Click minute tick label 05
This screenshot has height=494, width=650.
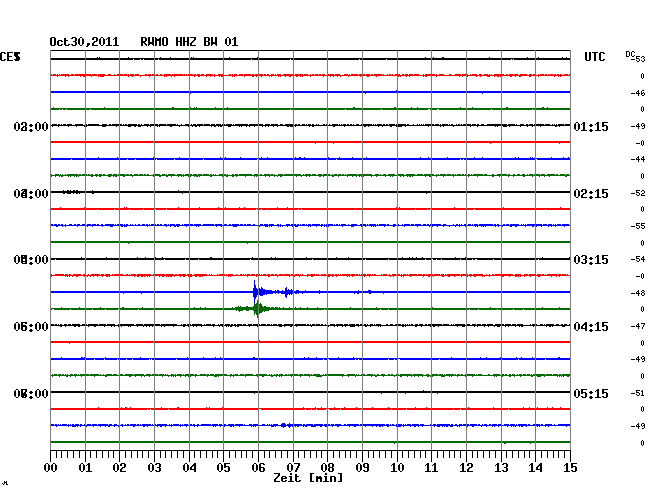tap(223, 468)
